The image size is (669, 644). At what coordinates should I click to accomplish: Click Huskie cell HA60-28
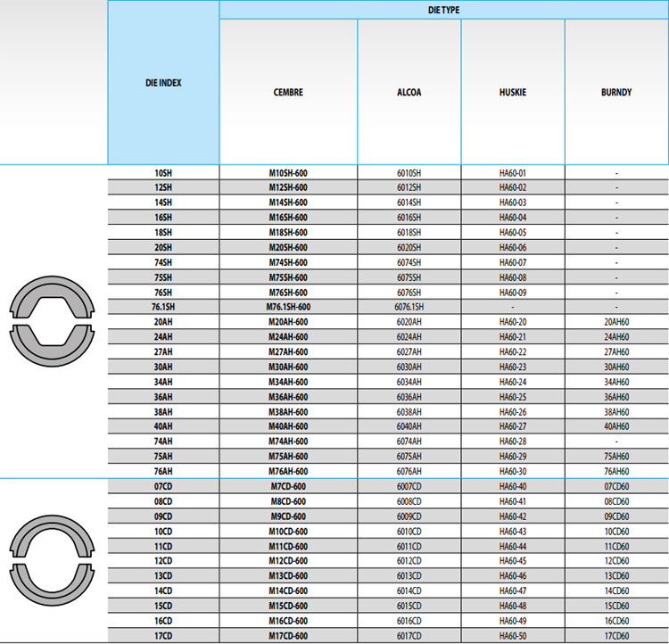coord(513,441)
